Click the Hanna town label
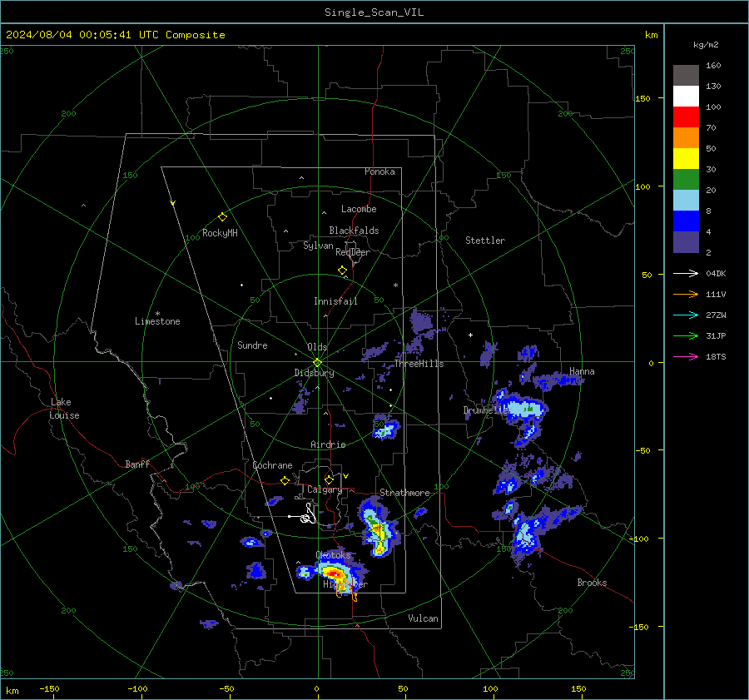Screen dimensions: 749x700 coord(582,371)
